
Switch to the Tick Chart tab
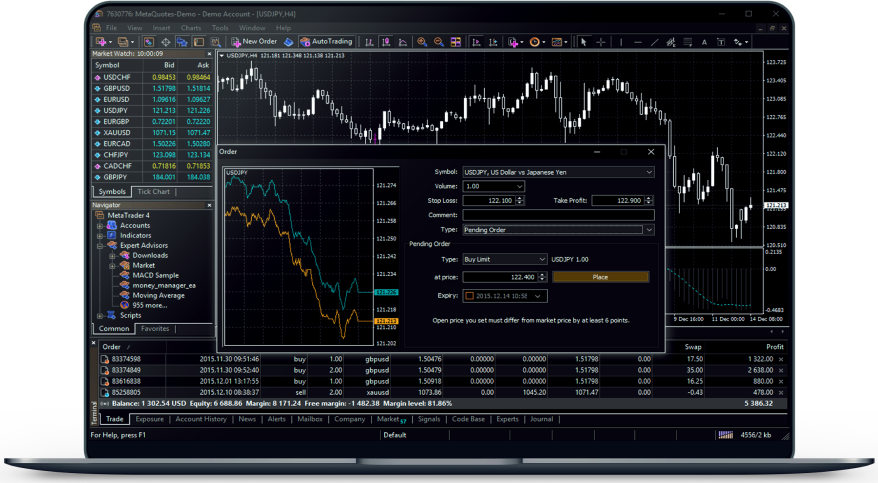153,192
